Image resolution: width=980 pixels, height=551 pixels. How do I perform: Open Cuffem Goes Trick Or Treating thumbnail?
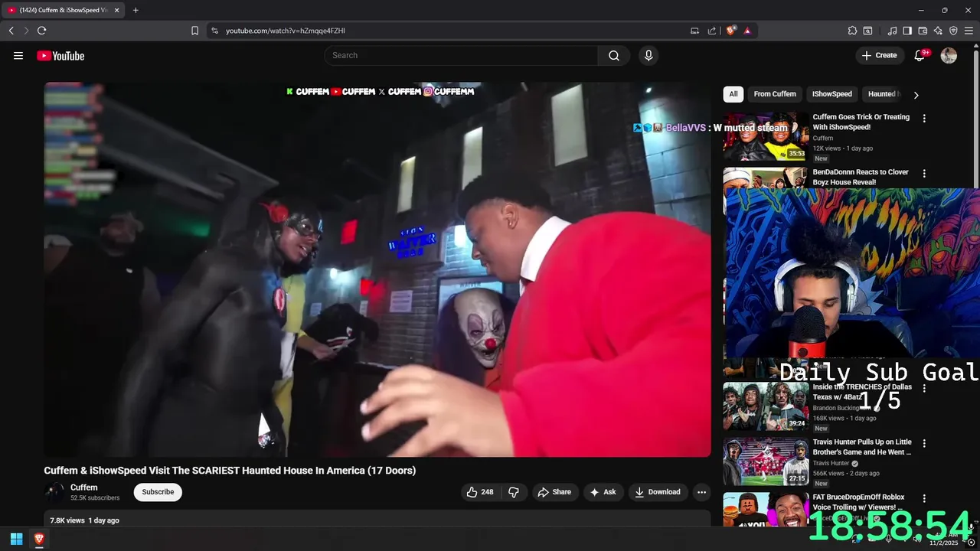[766, 137]
